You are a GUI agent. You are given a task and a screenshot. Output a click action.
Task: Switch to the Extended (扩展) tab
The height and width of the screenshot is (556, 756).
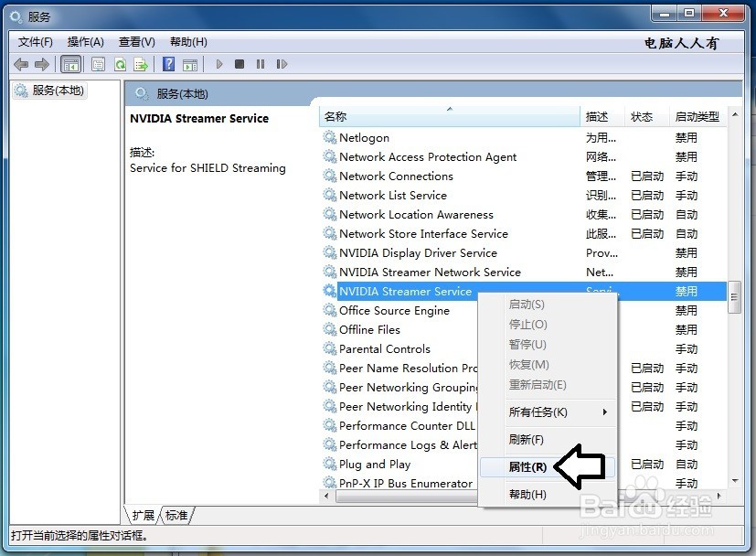click(x=144, y=516)
